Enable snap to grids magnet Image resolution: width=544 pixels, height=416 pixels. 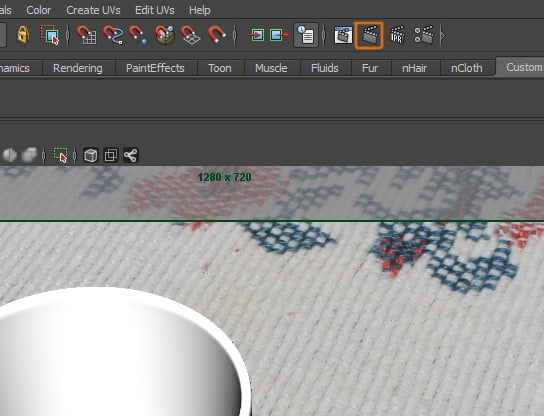point(86,35)
